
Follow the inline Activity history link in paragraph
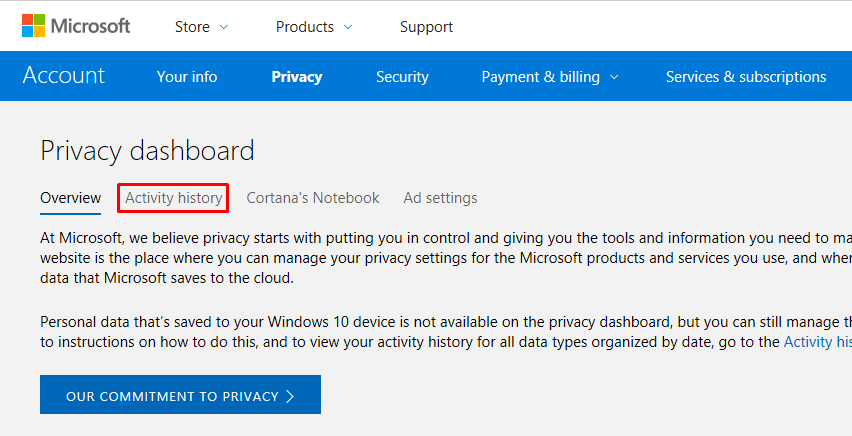[x=816, y=342]
